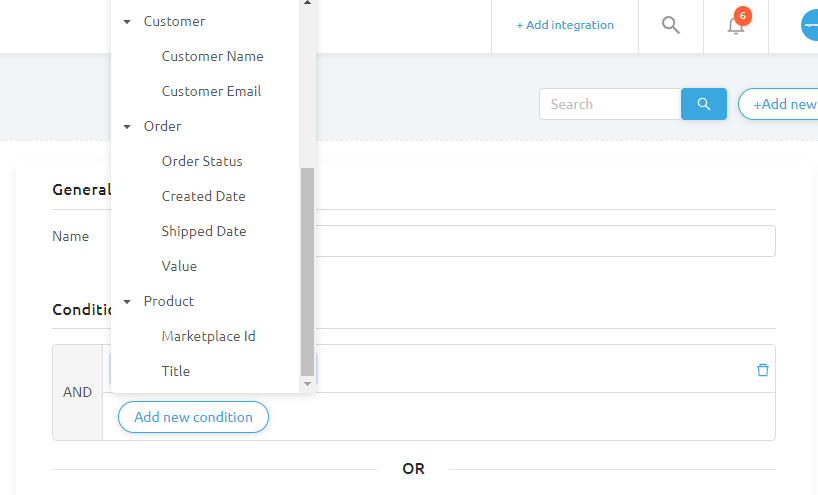
Task: Choose Created Date option
Action: tap(203, 196)
